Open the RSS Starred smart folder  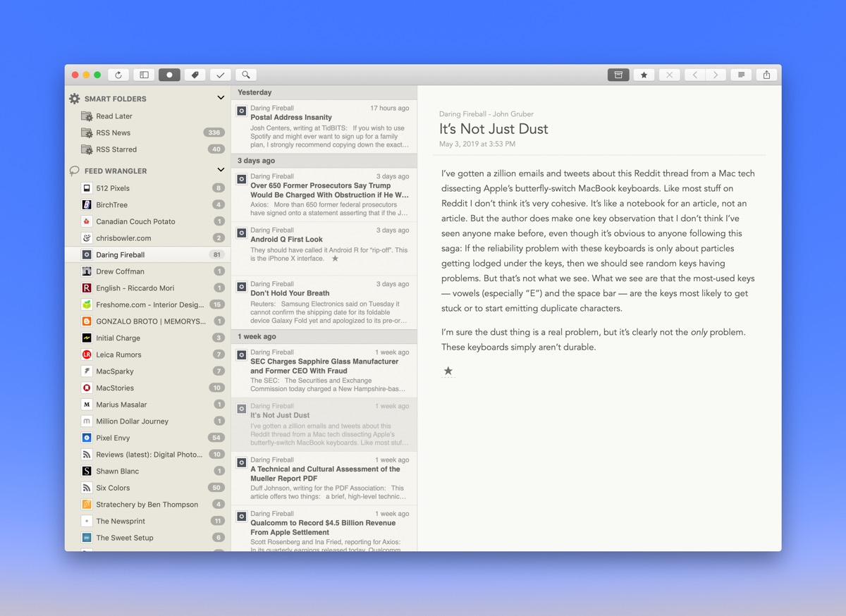[x=147, y=149]
